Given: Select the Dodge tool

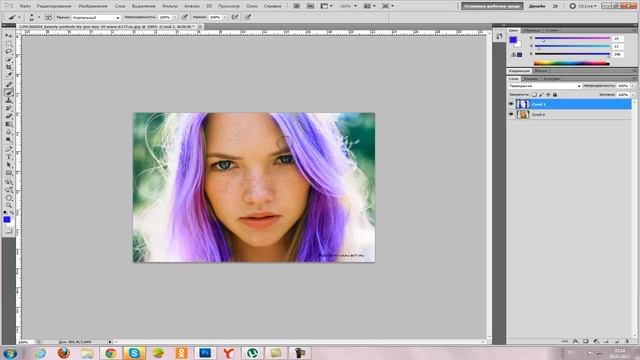Looking at the screenshot, I should 9,140.
